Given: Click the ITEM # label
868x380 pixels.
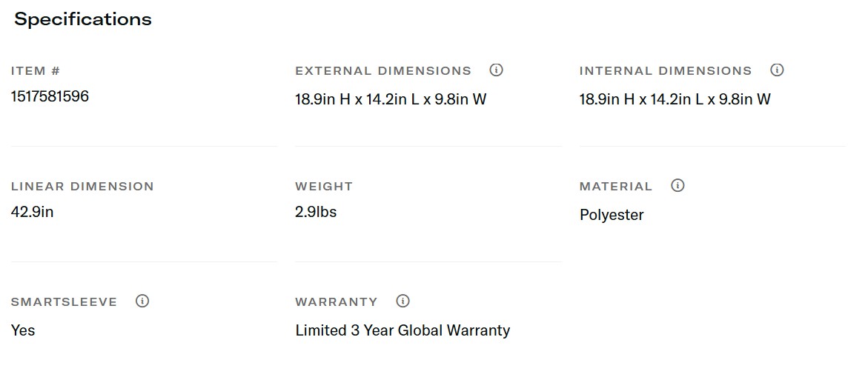Looking at the screenshot, I should pos(36,71).
